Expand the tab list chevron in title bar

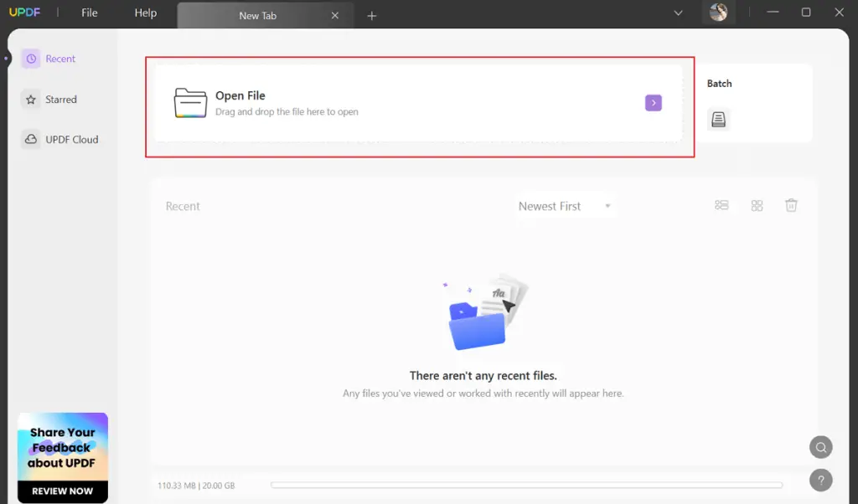click(678, 13)
